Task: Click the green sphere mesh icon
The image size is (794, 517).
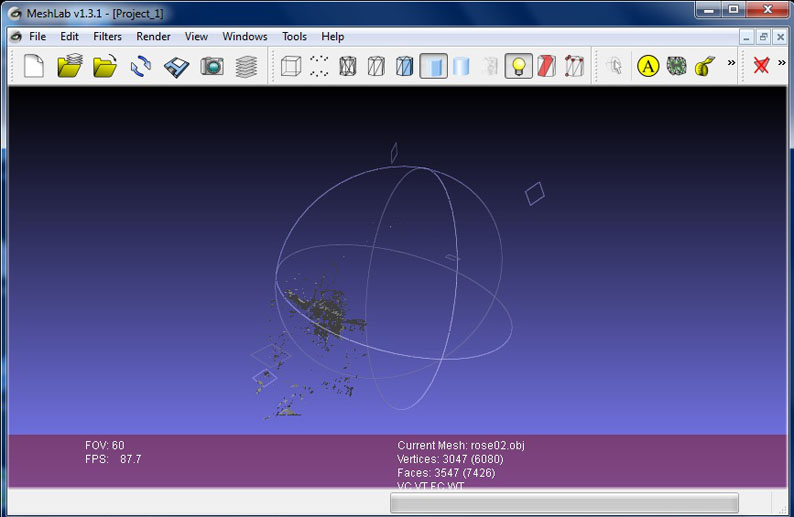Action: click(676, 66)
